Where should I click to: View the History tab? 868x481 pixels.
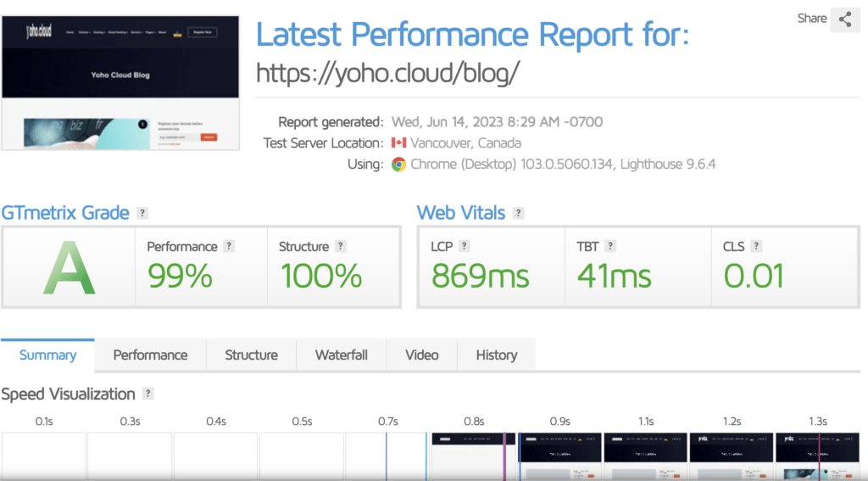[496, 355]
